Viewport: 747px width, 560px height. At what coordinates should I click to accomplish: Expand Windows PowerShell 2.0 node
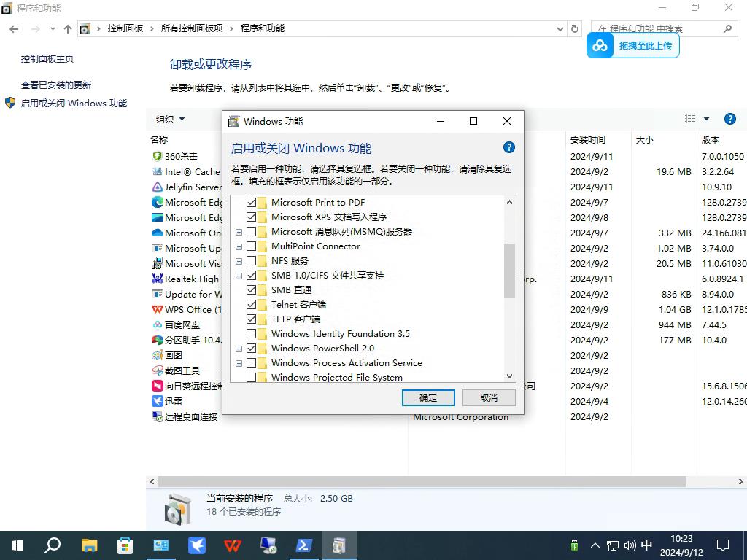[239, 349]
